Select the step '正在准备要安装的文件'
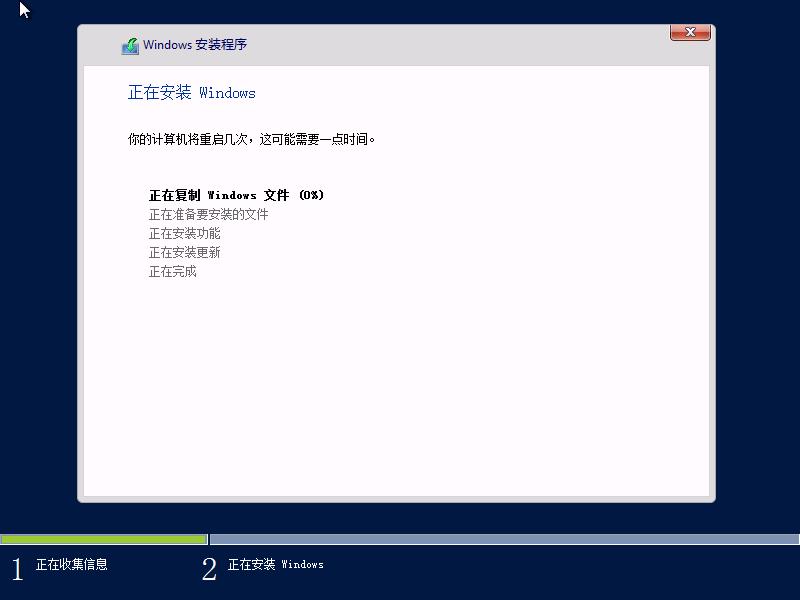Screen dimensions: 800x600 208,214
